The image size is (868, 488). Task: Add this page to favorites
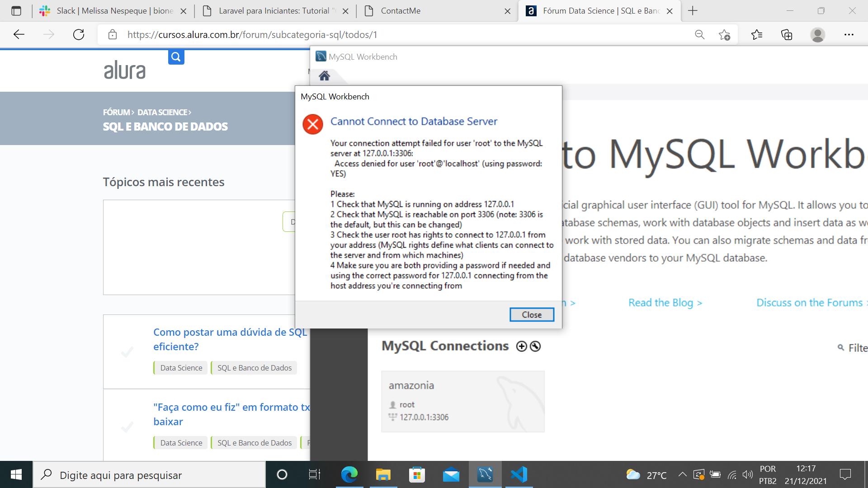(724, 34)
